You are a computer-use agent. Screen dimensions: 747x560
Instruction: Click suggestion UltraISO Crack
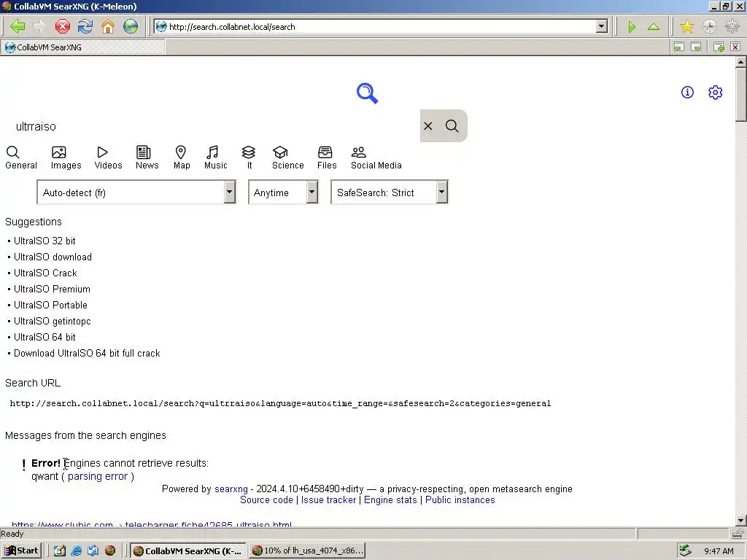(x=45, y=273)
